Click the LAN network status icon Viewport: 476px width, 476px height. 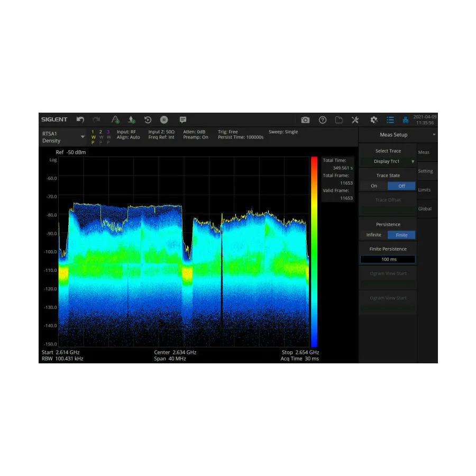405,120
